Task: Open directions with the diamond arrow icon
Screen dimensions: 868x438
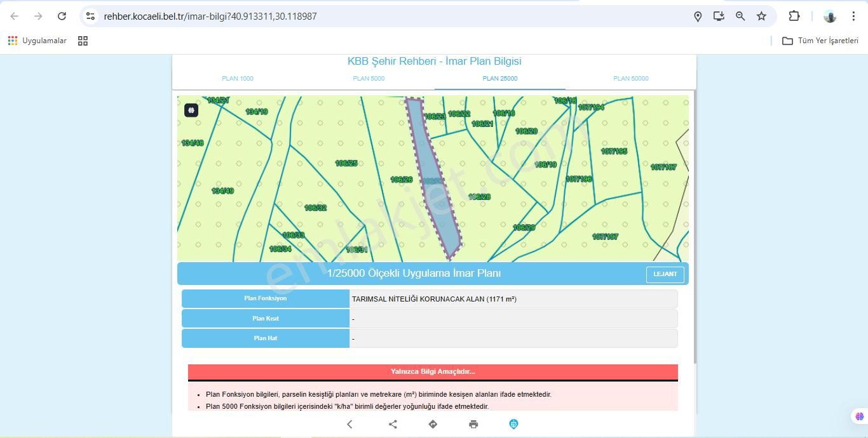Action: point(433,424)
